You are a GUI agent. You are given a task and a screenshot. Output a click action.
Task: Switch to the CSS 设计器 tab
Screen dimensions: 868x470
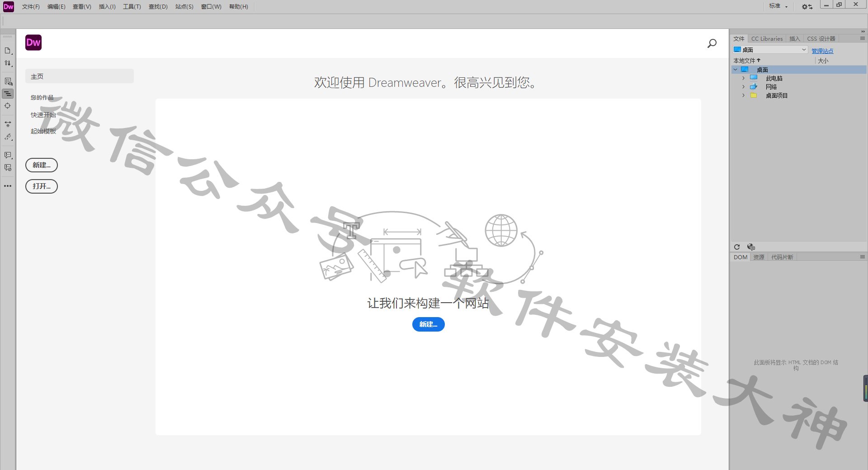click(x=821, y=39)
